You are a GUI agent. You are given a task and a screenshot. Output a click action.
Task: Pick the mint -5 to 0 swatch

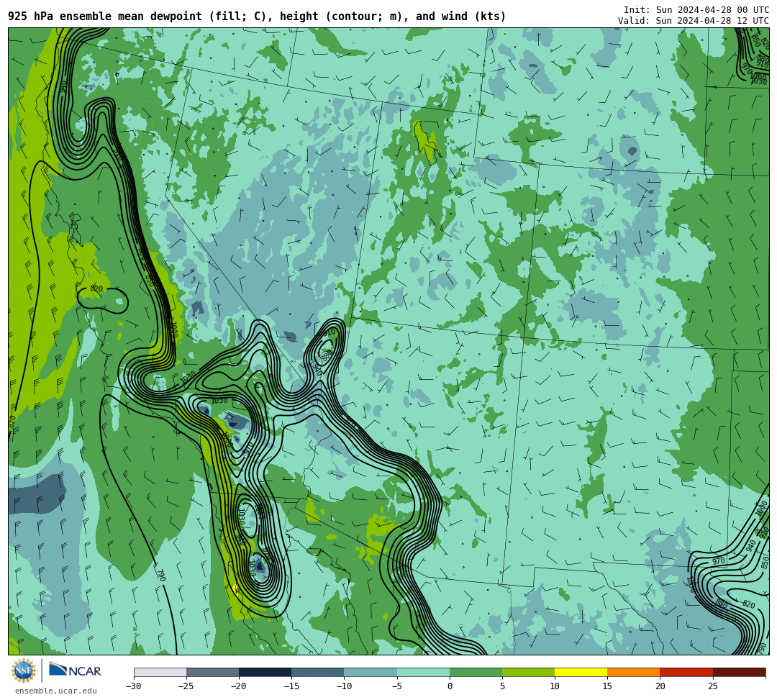[x=423, y=672]
